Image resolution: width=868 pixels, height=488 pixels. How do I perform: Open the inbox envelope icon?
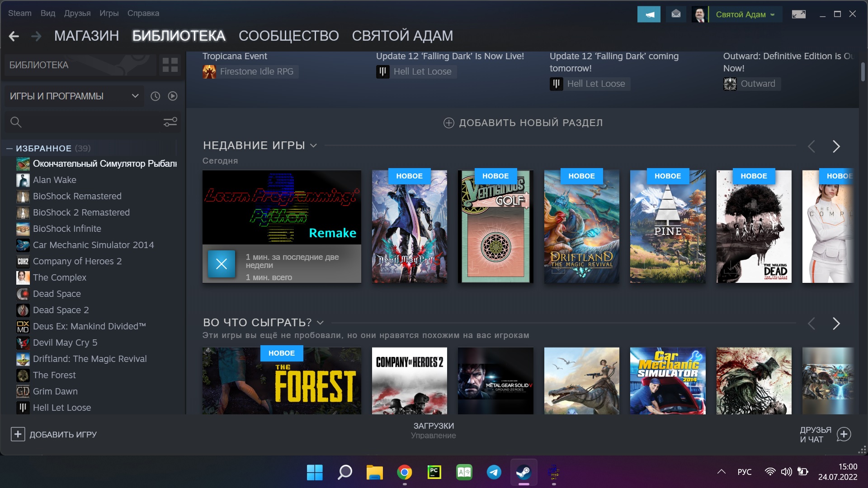(676, 14)
